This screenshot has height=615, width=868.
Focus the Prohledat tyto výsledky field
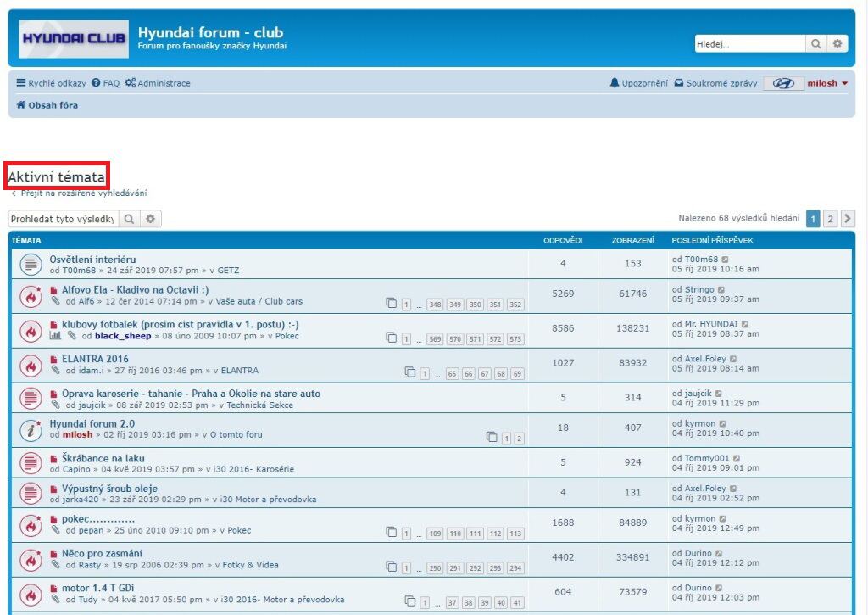click(x=63, y=219)
